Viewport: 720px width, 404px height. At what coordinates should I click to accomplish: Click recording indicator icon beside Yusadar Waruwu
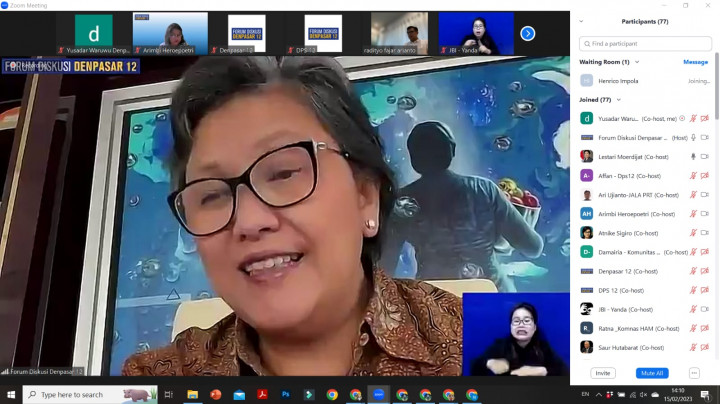coord(682,118)
